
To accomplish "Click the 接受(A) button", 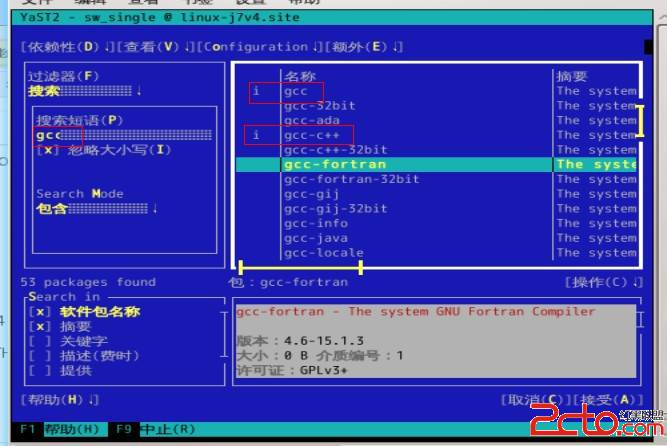I will coord(607,400).
